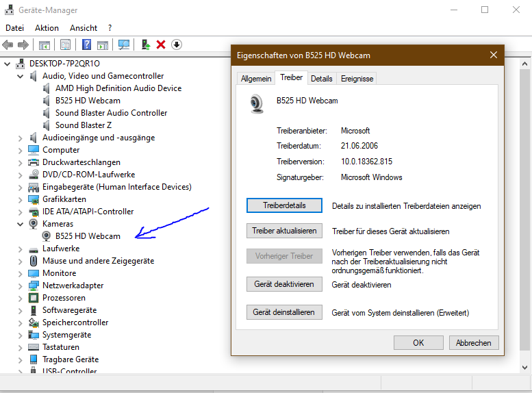Close the B525 HD Webcam properties dialog
532x393 pixels.
coord(494,55)
